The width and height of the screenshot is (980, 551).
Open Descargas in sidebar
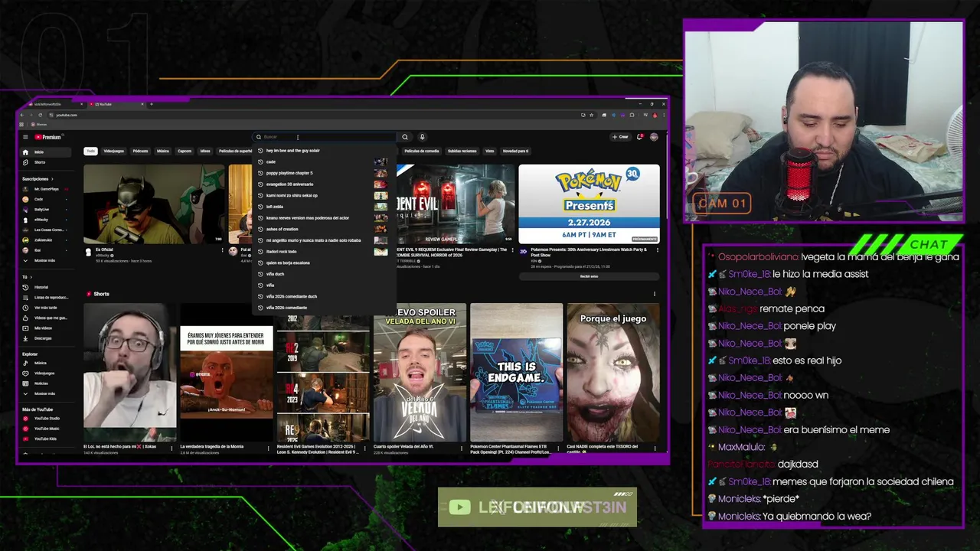[x=46, y=338]
